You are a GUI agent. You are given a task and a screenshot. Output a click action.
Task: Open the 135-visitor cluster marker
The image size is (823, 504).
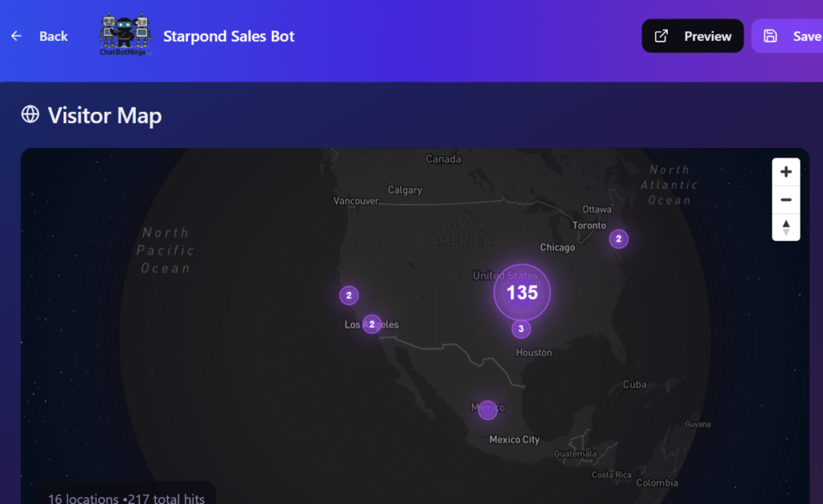(x=522, y=292)
